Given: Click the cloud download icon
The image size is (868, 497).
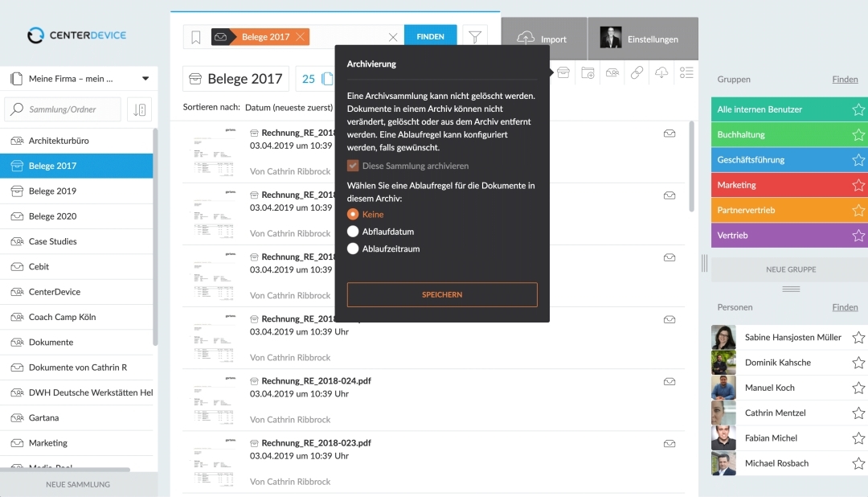Looking at the screenshot, I should pyautogui.click(x=661, y=73).
